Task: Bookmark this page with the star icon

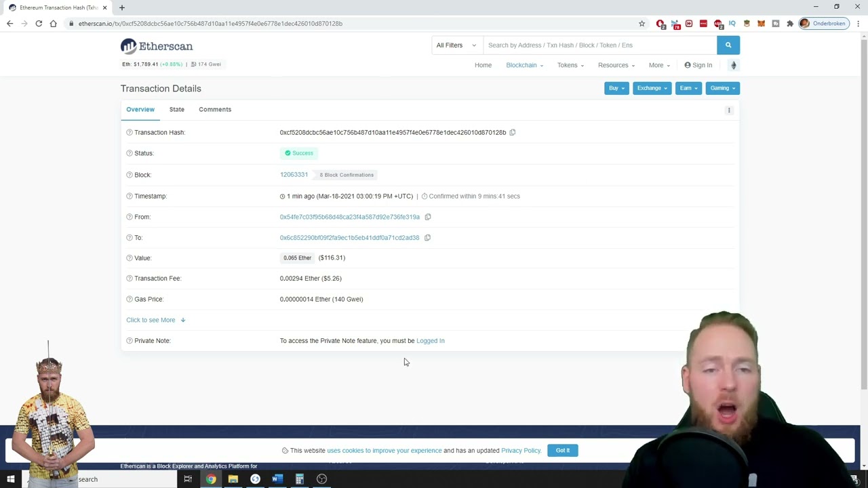Action: [x=642, y=24]
